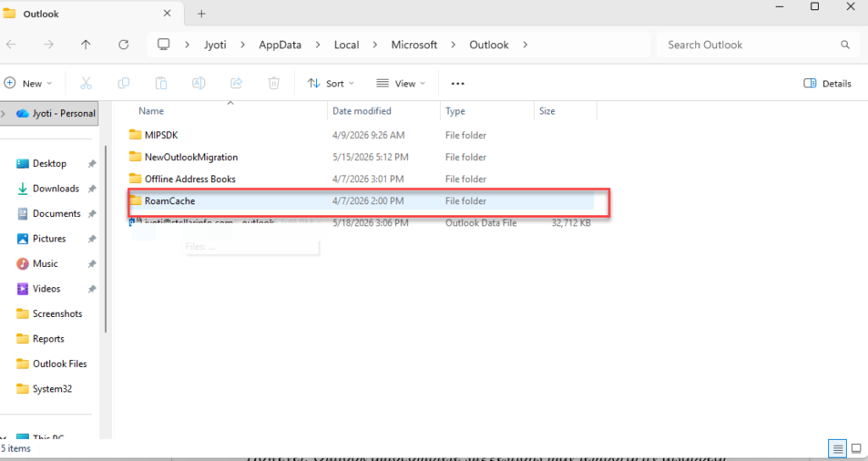
Task: Select the Outlook Data File row
Action: [361, 223]
